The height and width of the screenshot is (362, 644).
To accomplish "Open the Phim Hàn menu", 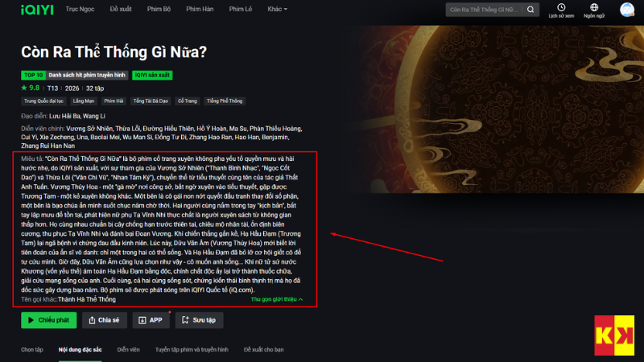I will point(200,9).
